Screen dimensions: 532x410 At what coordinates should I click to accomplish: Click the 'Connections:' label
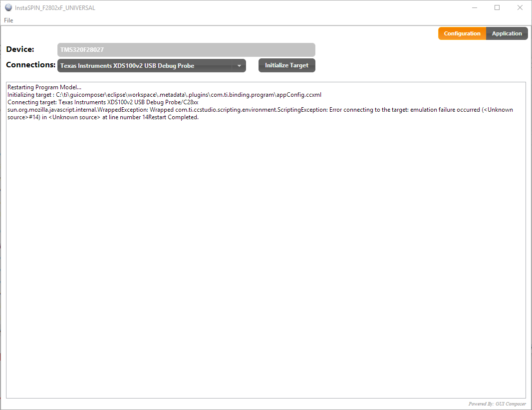pyautogui.click(x=30, y=65)
